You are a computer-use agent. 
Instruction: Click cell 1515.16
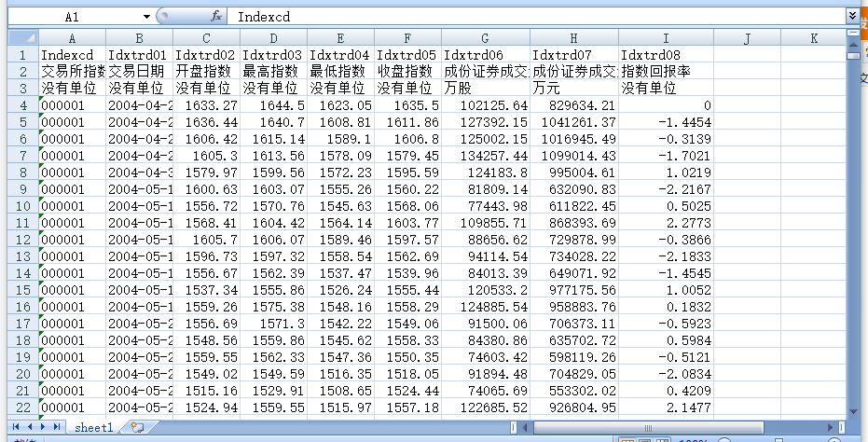[x=206, y=391]
